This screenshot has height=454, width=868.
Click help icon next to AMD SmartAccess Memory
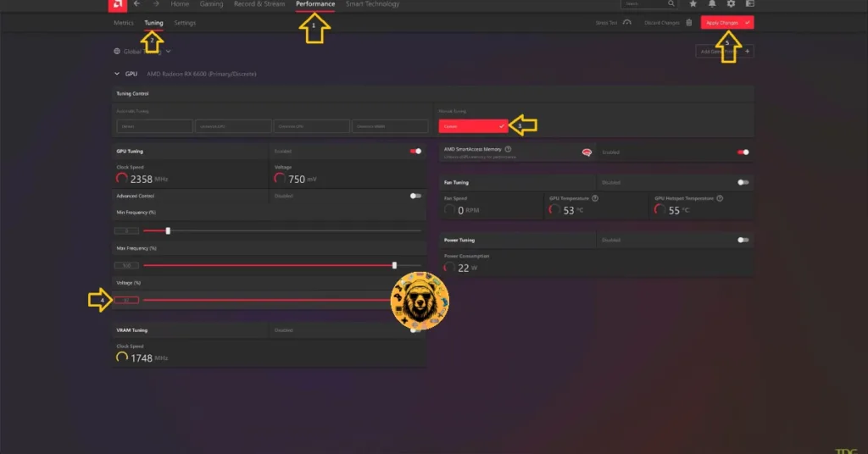(x=508, y=149)
